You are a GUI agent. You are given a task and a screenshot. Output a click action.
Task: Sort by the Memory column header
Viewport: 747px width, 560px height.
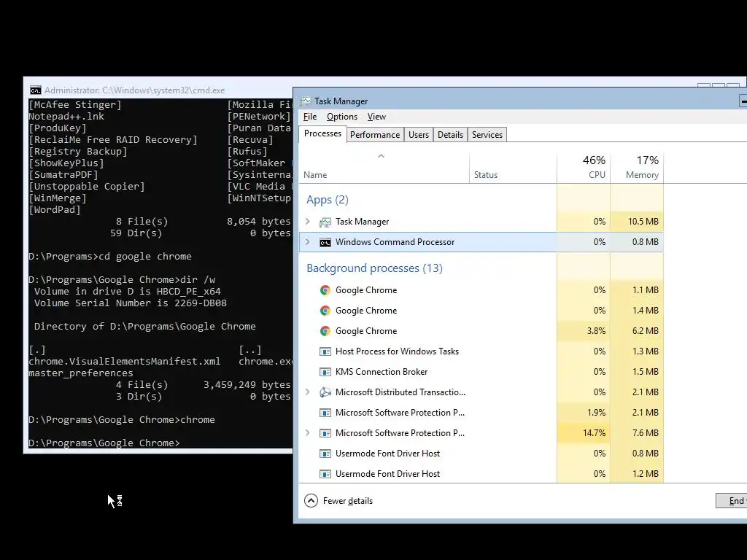click(637, 168)
